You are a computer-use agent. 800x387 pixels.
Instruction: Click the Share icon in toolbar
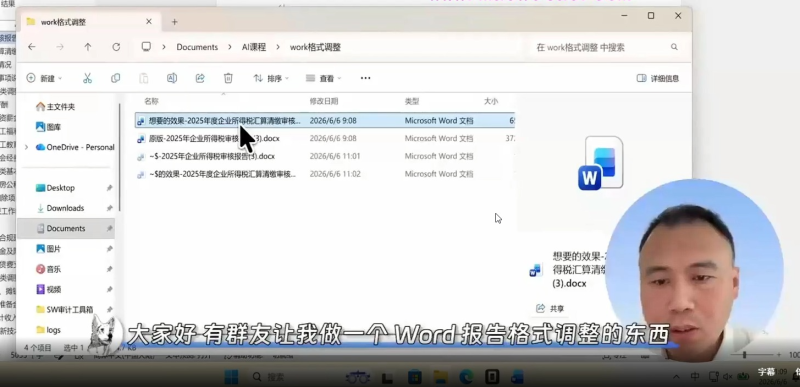click(200, 78)
